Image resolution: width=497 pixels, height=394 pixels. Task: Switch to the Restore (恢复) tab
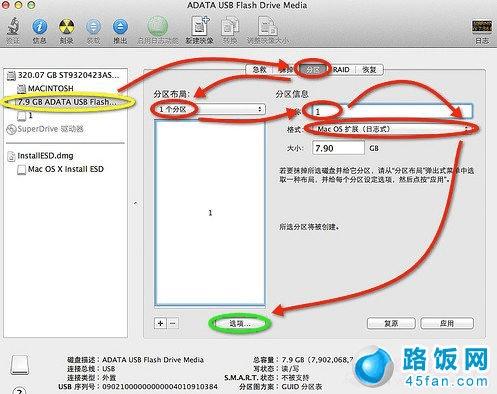[x=369, y=70]
